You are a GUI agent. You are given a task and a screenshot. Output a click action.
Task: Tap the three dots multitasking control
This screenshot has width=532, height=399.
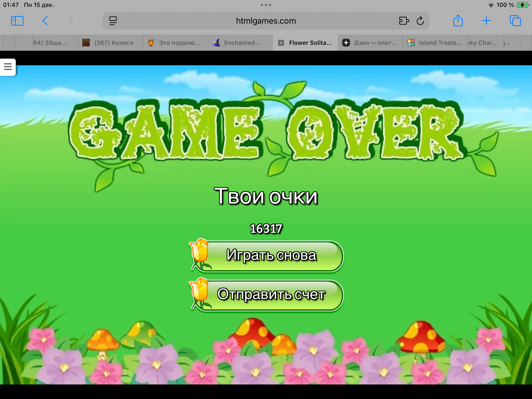(266, 5)
